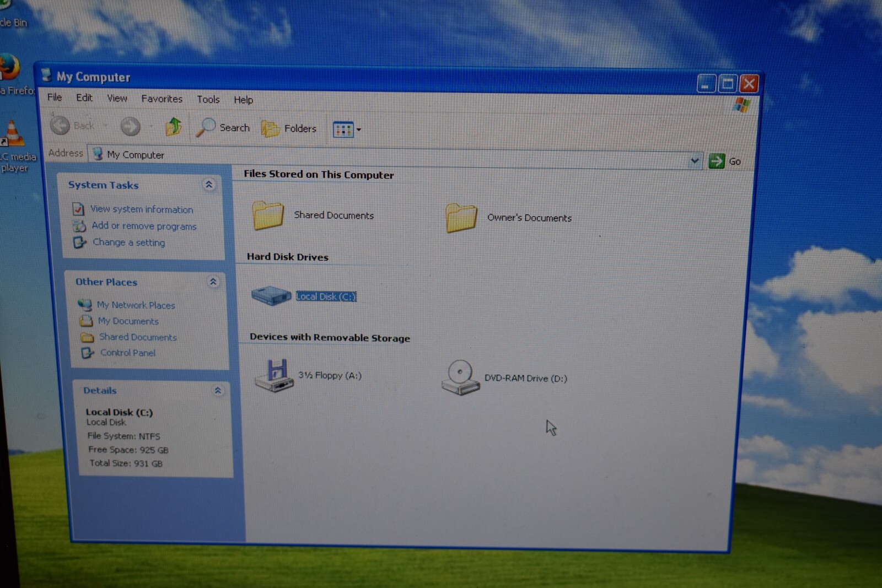Open the Favorites menu
The image size is (882, 588).
pos(162,99)
